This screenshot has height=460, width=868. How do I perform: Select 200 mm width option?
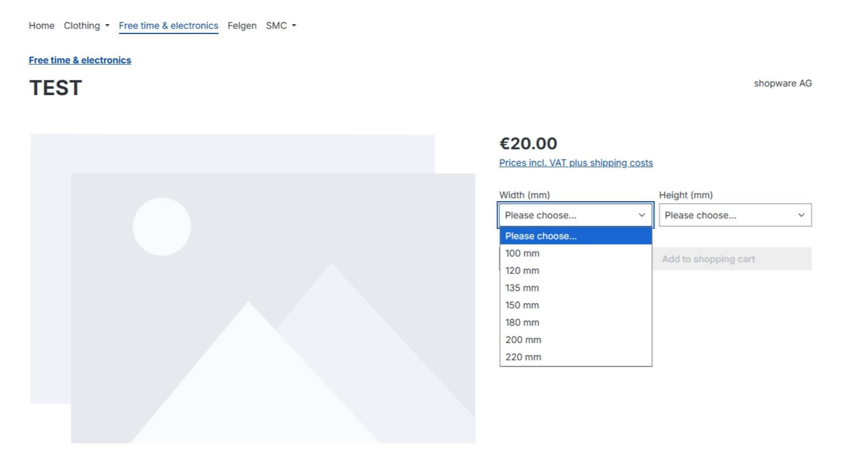click(576, 340)
